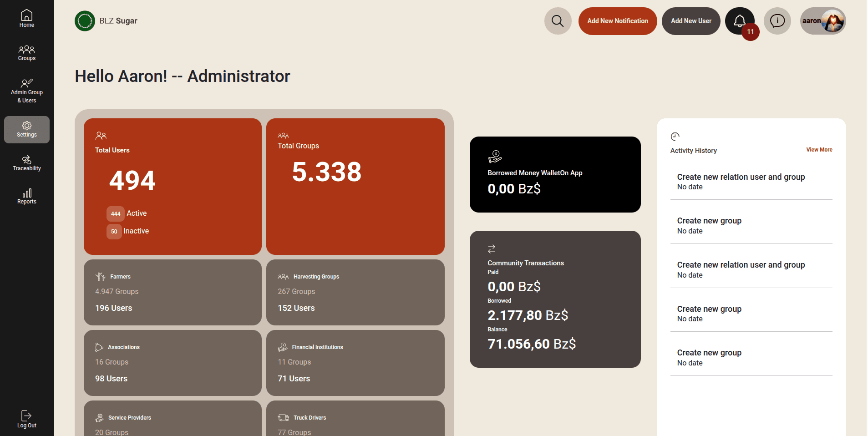Viewport: 868px width, 436px height.
Task: Click the Associations icon
Action: point(99,347)
